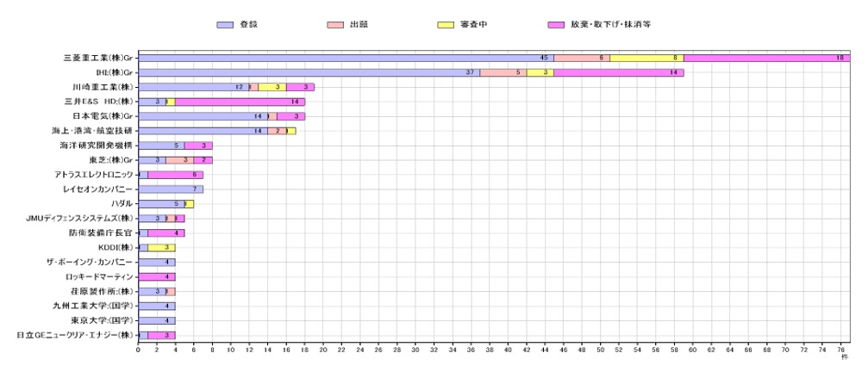
Task: Click the 三菱重工業(株)Gr axis label
Action: 98,58
